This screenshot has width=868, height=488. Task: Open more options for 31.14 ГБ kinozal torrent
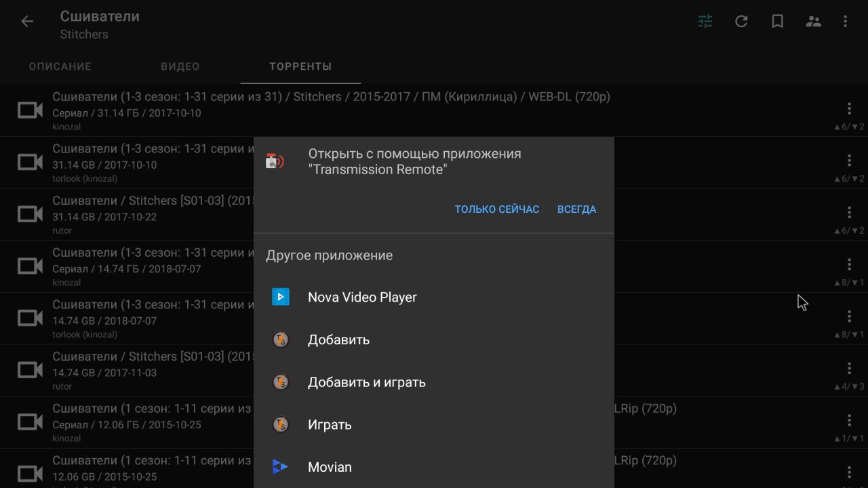[849, 108]
